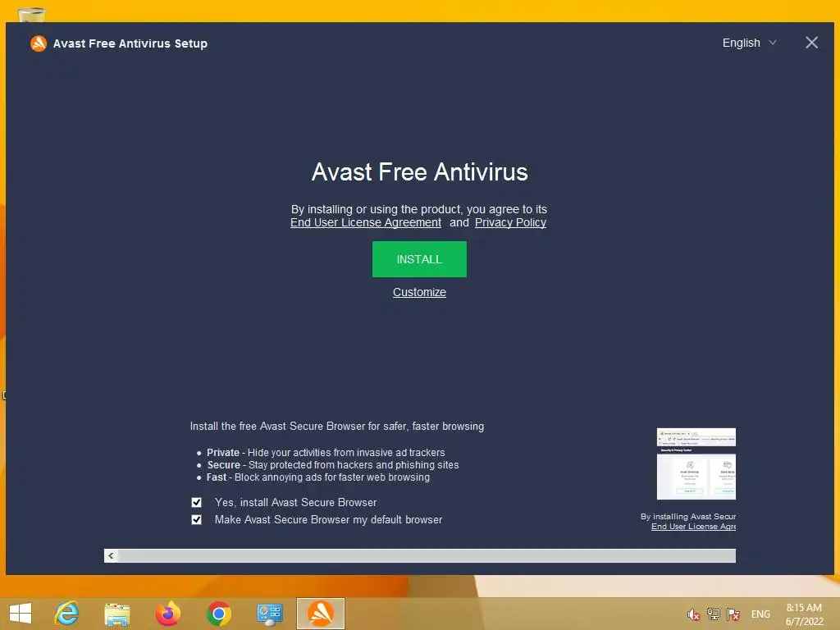Open the English language dropdown
This screenshot has width=840, height=630.
click(x=749, y=43)
